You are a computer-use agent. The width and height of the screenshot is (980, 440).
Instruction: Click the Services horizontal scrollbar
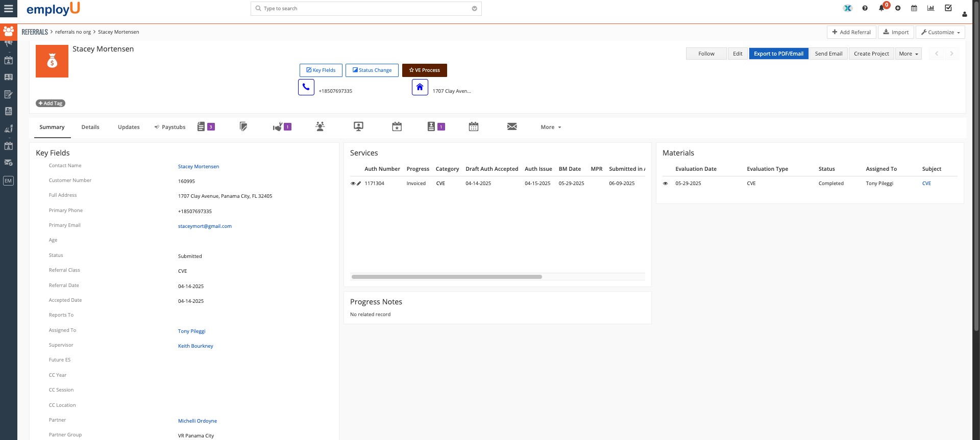click(x=447, y=277)
